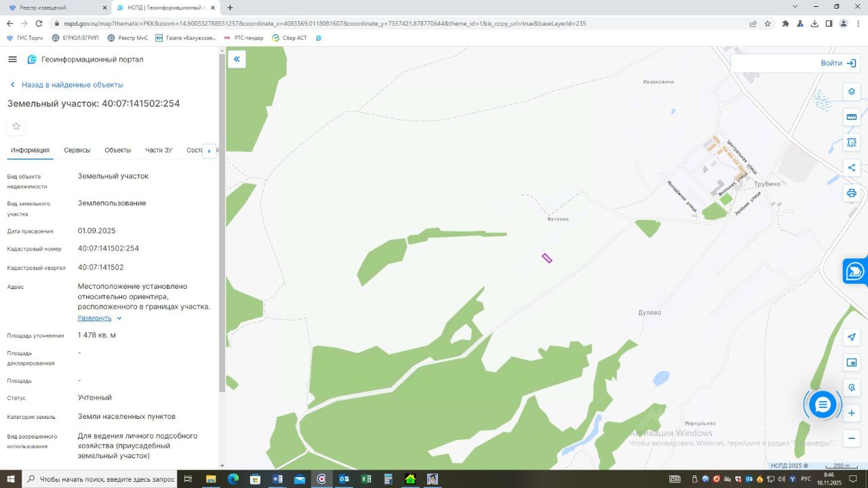
Task: Go back in browser history
Action: click(x=9, y=23)
